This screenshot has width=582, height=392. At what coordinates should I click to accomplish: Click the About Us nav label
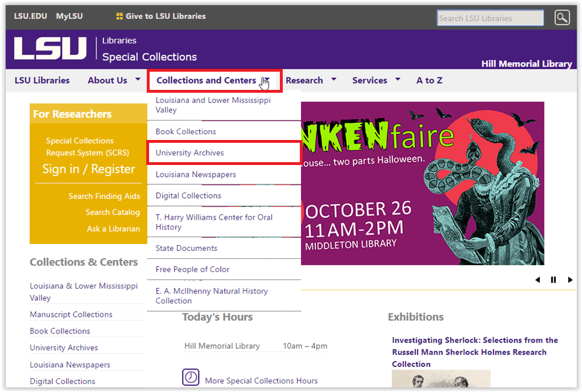pyautogui.click(x=108, y=80)
